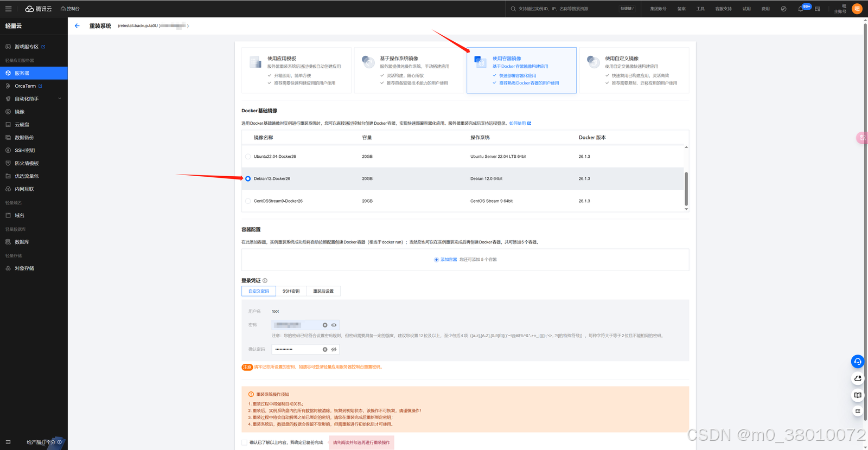Click the back arrow next to 重装系统
This screenshot has width=868, height=450.
[77, 25]
